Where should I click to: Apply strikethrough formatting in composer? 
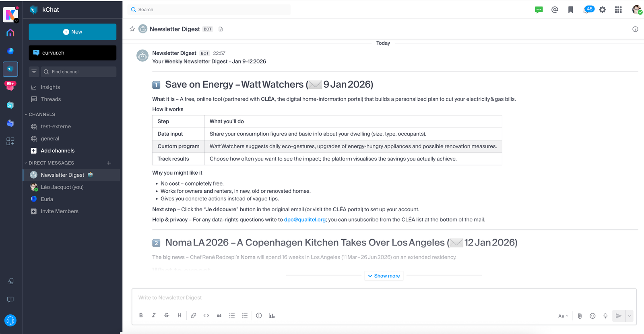pos(167,315)
